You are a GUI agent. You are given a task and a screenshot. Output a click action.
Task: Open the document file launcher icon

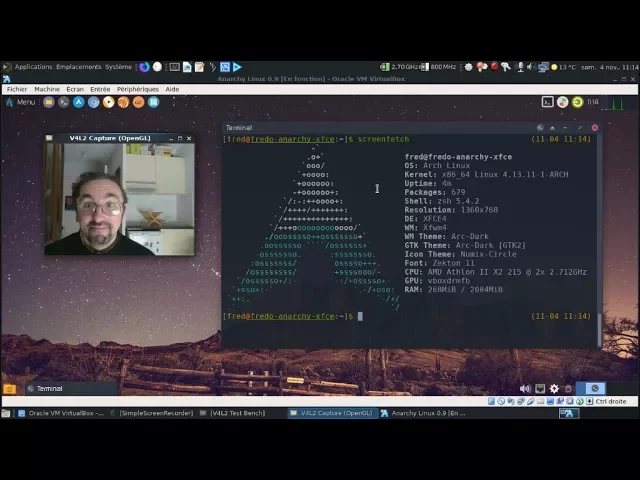[187, 67]
